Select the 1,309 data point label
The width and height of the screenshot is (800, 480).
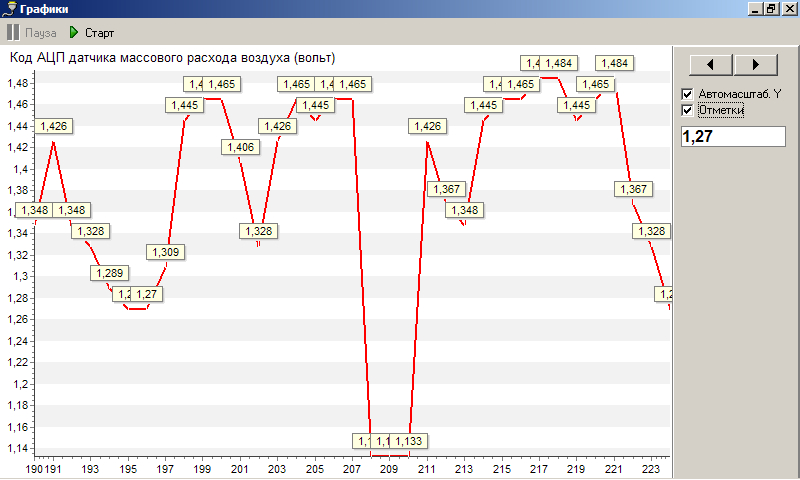coord(166,251)
